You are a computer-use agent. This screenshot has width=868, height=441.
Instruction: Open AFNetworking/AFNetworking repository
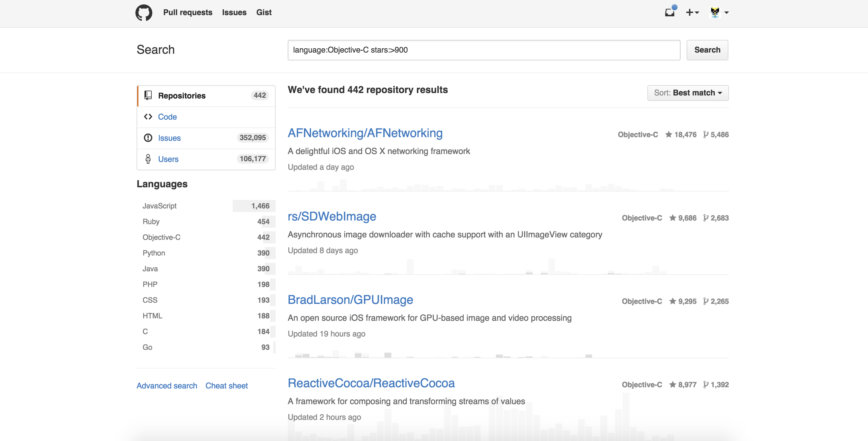click(365, 133)
